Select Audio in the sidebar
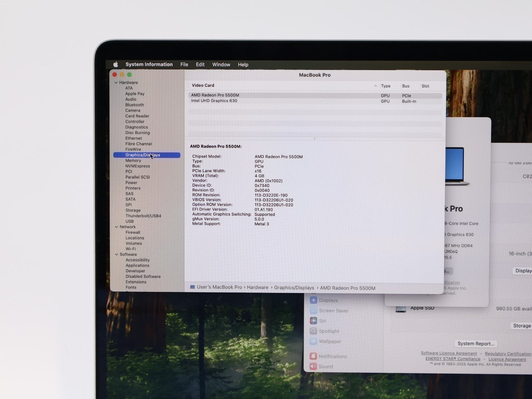Image resolution: width=532 pixels, height=399 pixels. 131,99
